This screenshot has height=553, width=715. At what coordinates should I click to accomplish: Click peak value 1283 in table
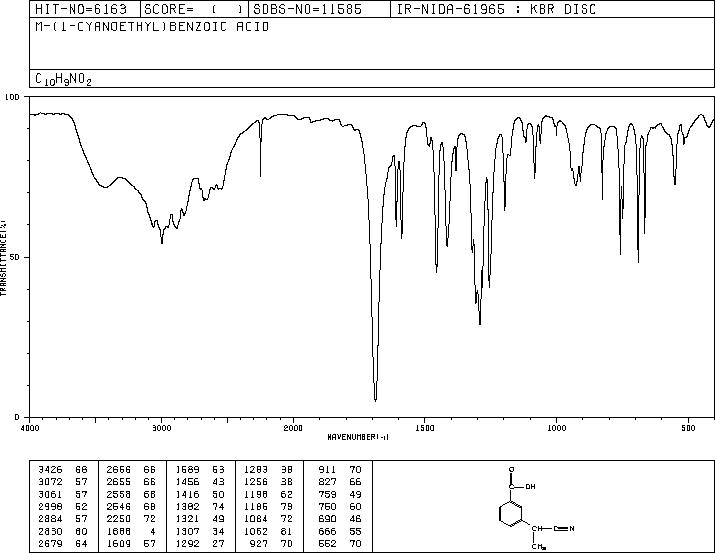[x=256, y=470]
